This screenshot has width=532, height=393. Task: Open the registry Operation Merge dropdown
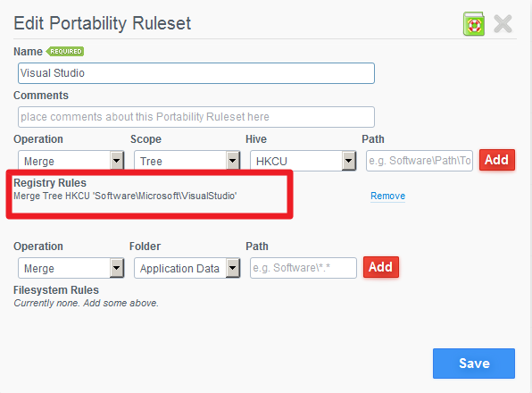71,161
